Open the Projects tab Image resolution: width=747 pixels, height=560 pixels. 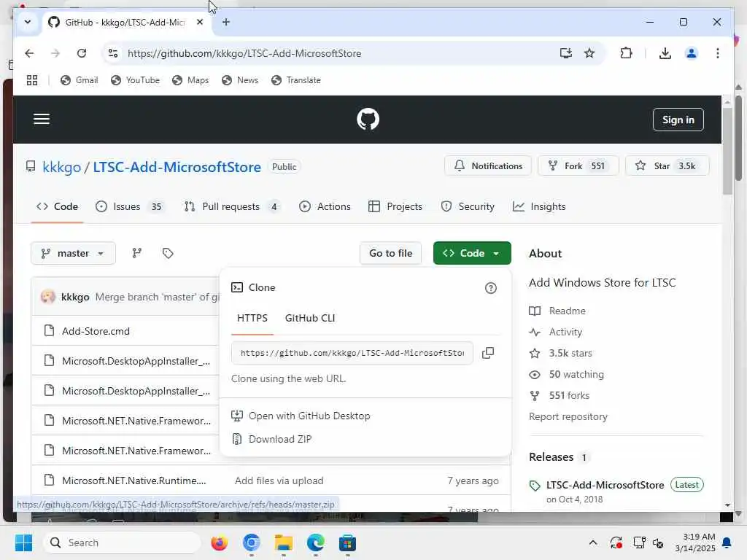(x=395, y=206)
